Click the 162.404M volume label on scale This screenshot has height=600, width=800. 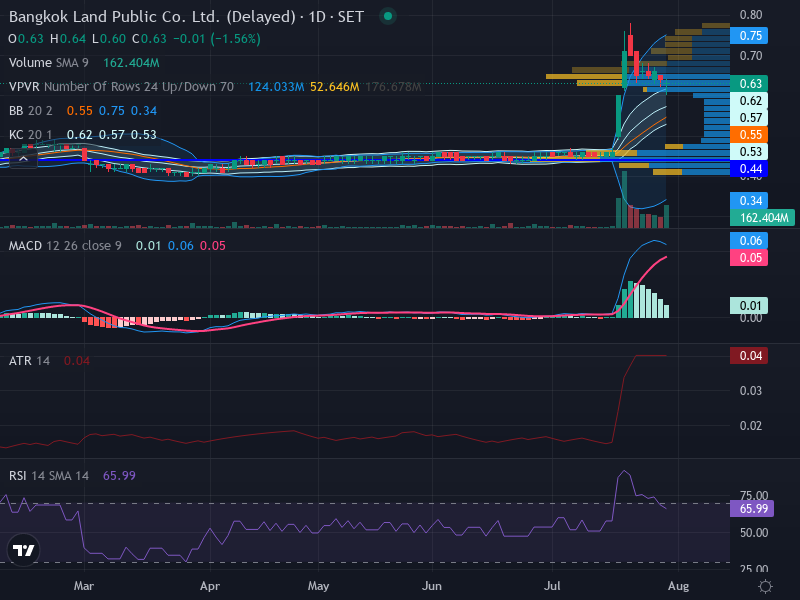[x=763, y=218]
